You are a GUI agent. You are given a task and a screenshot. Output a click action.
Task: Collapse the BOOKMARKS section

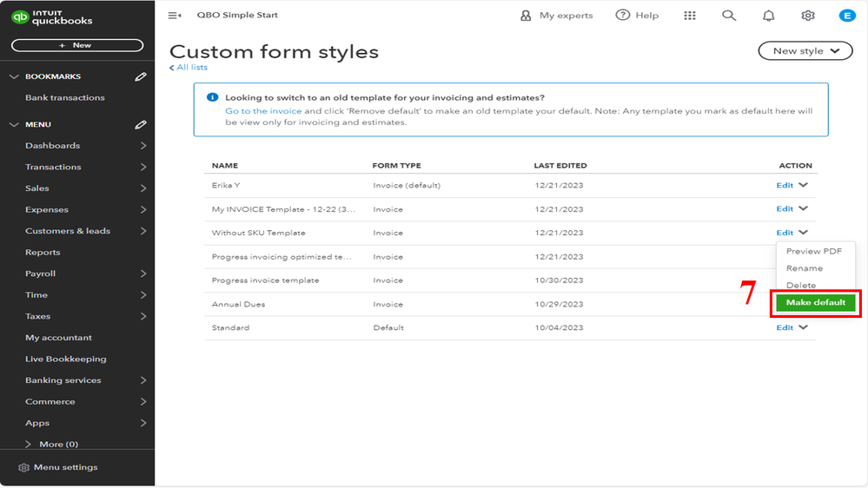14,76
